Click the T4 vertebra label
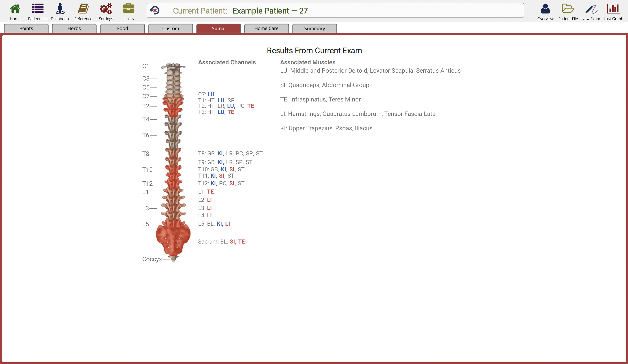Image resolution: width=628 pixels, height=364 pixels. point(146,119)
